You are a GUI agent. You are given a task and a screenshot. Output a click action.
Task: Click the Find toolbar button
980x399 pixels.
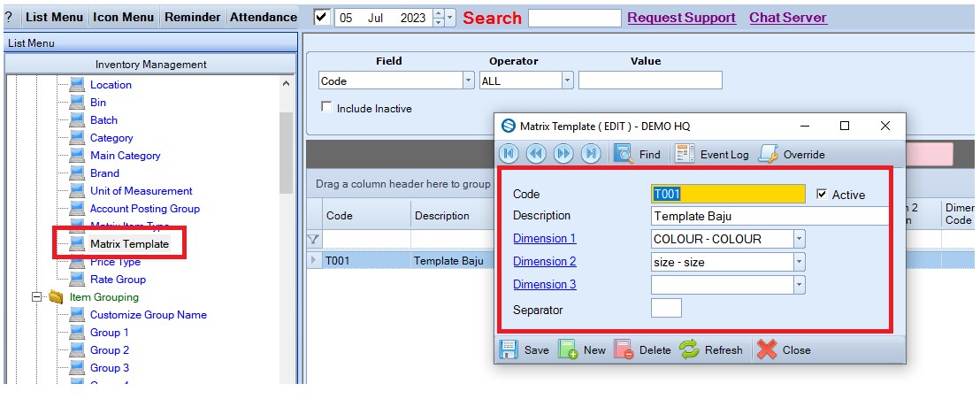click(x=637, y=154)
